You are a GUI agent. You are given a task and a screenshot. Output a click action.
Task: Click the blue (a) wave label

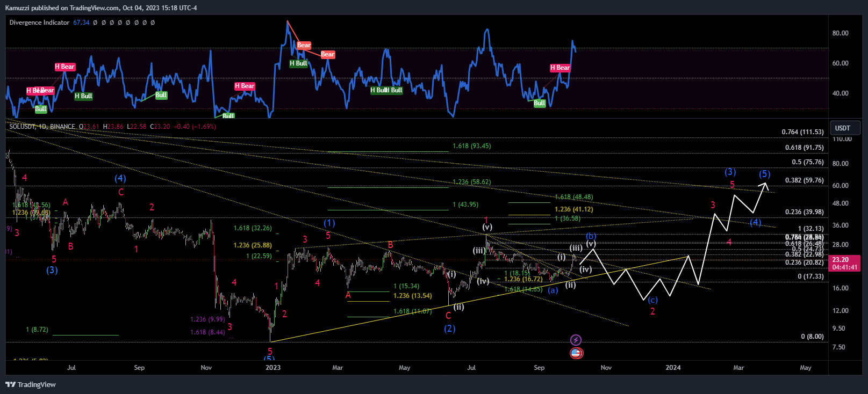[x=553, y=290]
